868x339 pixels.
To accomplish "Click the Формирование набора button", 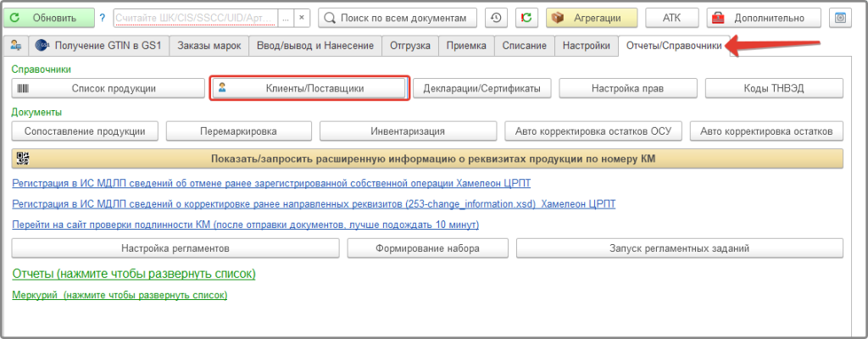I will click(x=427, y=248).
